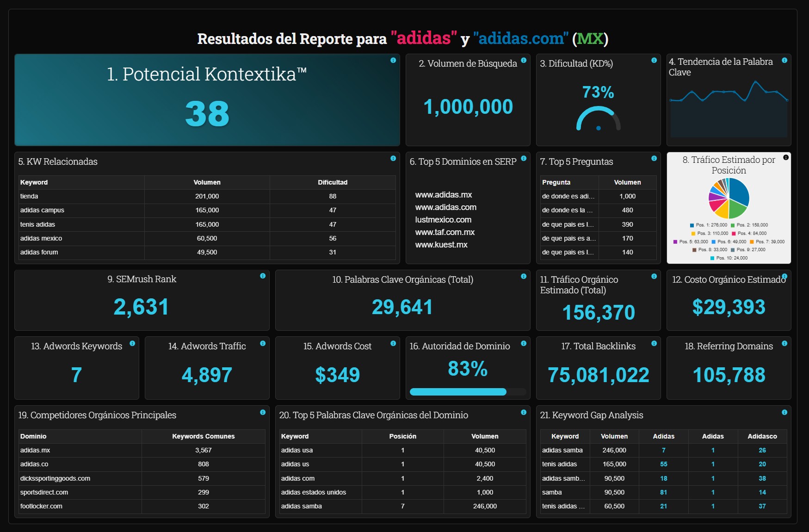Sort KW Relacionadas by Dificultad header

[333, 182]
